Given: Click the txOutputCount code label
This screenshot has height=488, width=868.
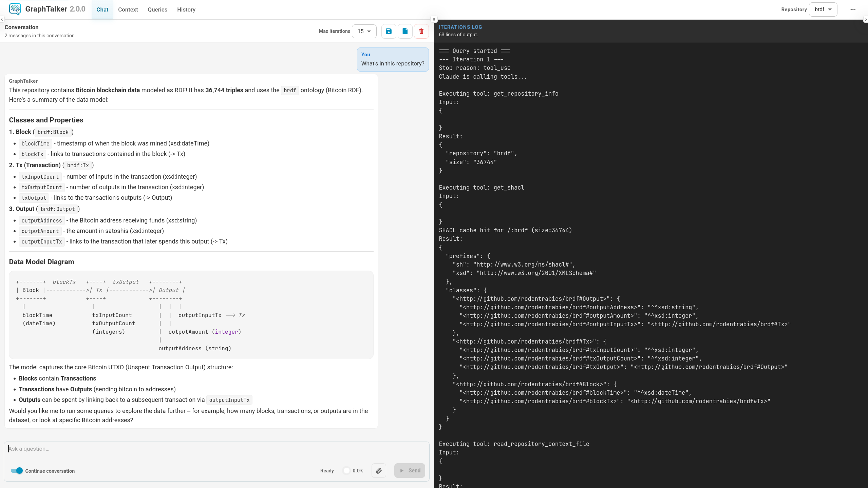Looking at the screenshot, I should (42, 187).
